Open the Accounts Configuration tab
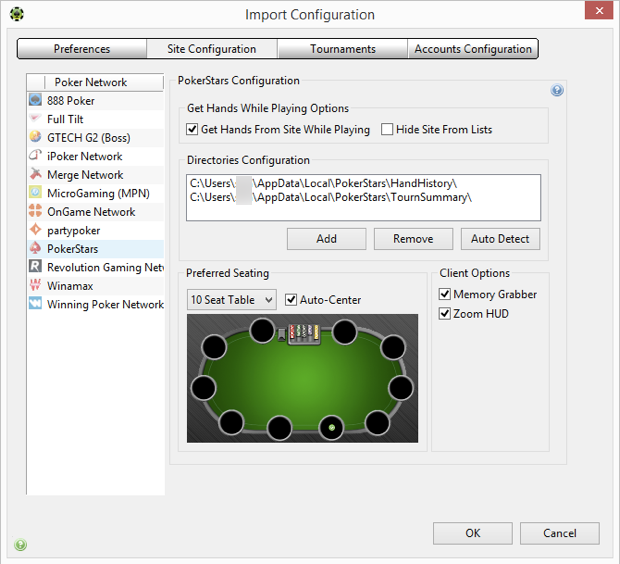This screenshot has height=564, width=620. click(473, 49)
